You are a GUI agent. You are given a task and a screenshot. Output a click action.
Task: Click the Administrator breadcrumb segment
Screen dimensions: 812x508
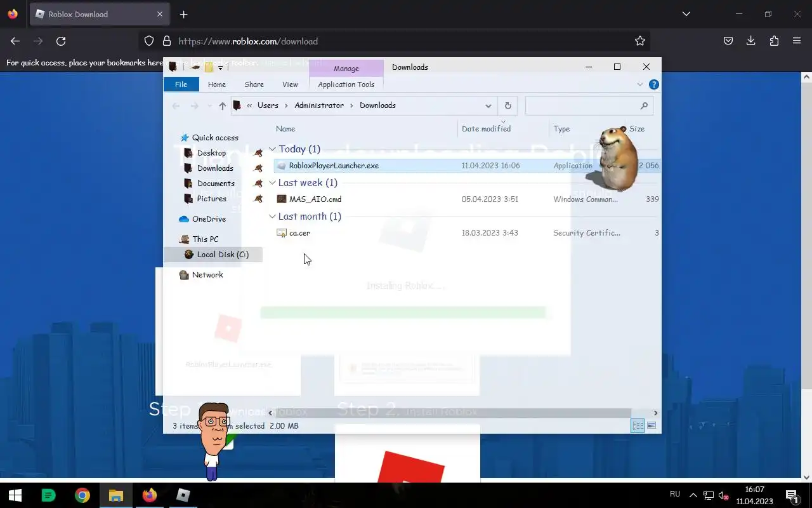click(319, 106)
